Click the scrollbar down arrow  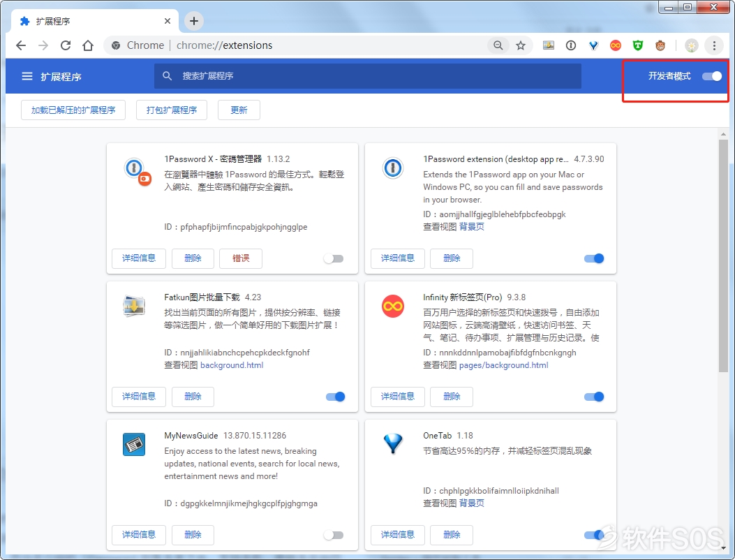(x=723, y=548)
